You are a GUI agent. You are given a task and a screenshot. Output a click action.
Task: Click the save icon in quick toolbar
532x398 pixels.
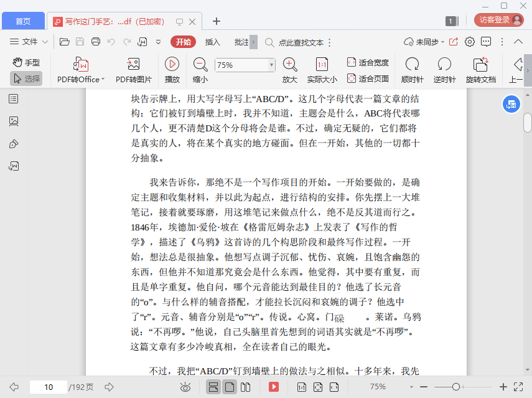(80, 42)
